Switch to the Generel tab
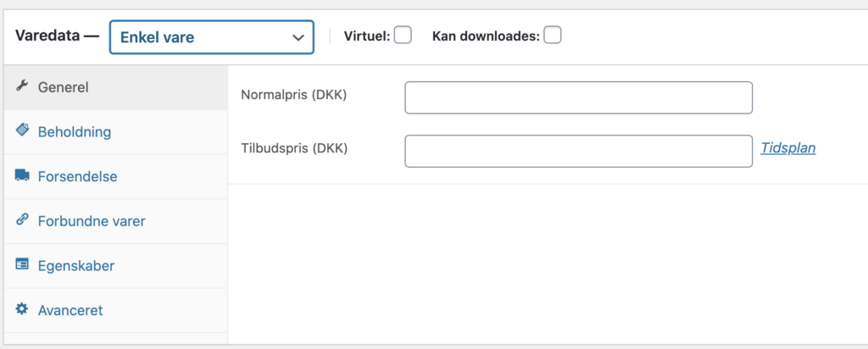The image size is (868, 349). 64,87
